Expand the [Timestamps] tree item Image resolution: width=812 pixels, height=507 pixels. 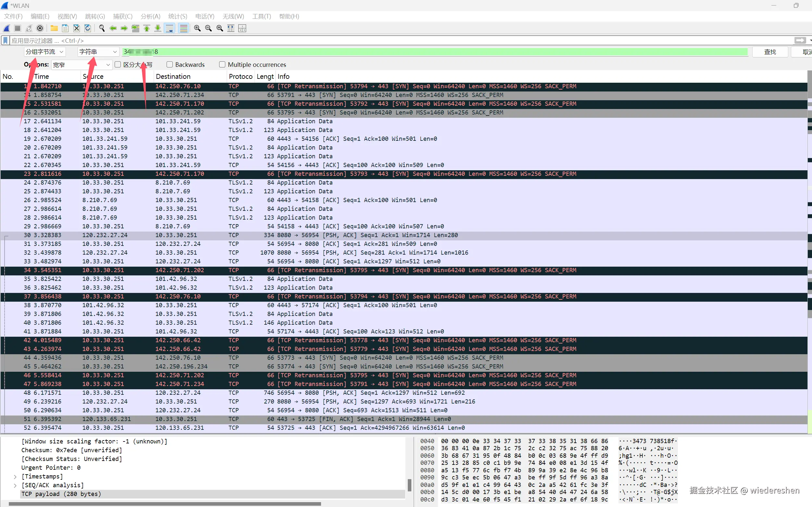(15, 477)
